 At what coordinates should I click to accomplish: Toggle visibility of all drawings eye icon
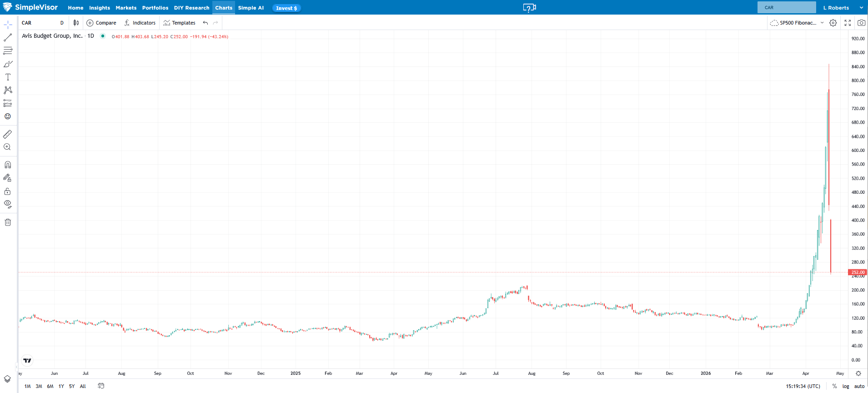[x=8, y=204]
